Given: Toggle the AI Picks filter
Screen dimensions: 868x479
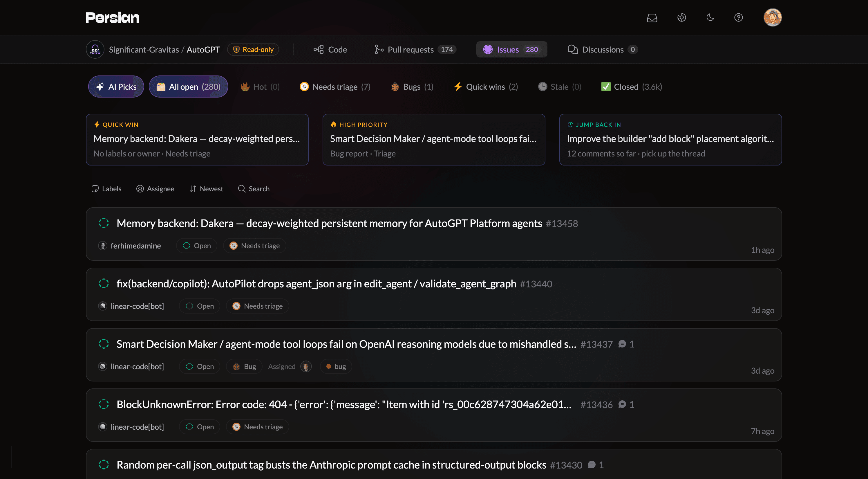Looking at the screenshot, I should pyautogui.click(x=116, y=87).
